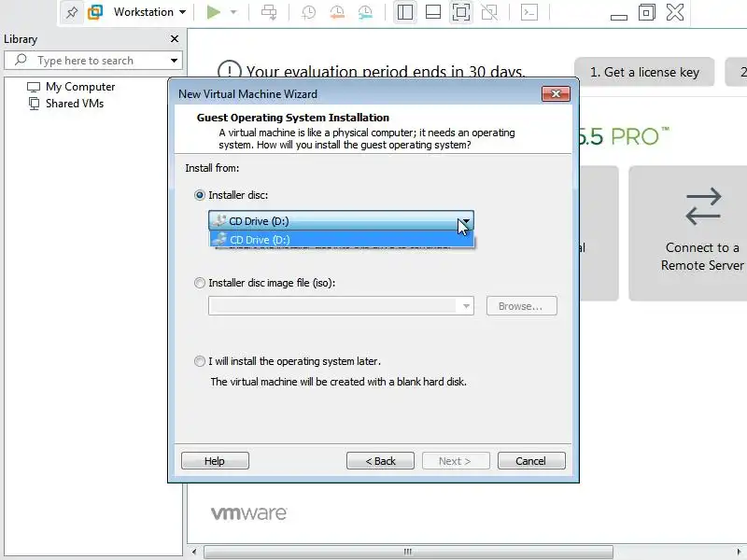Screen dimensions: 747x560
Task: Close the New Virtual Machine Wizard dialog
Action: (x=556, y=94)
